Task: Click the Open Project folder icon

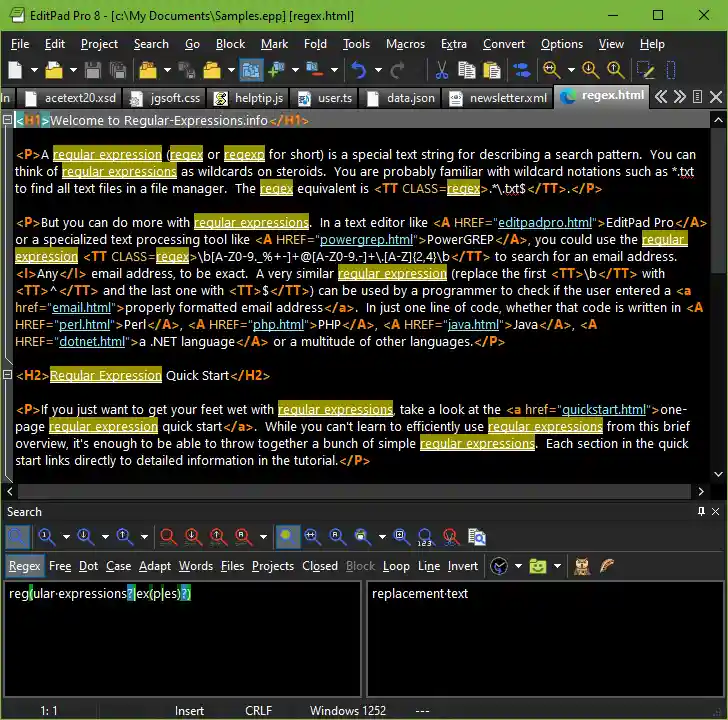Action: point(148,70)
